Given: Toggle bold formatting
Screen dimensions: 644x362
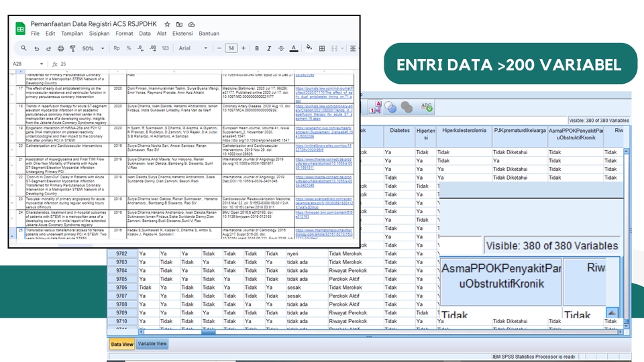Looking at the screenshot, I should tap(257, 48).
